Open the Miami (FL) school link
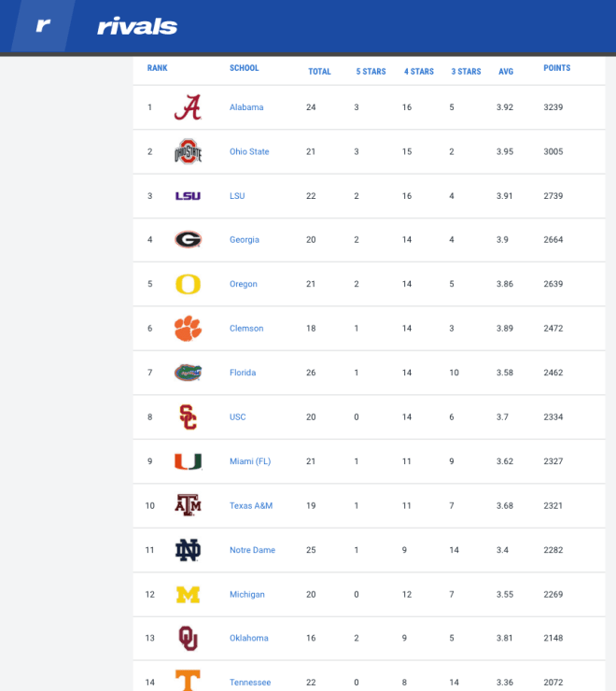The width and height of the screenshot is (616, 691). point(250,461)
